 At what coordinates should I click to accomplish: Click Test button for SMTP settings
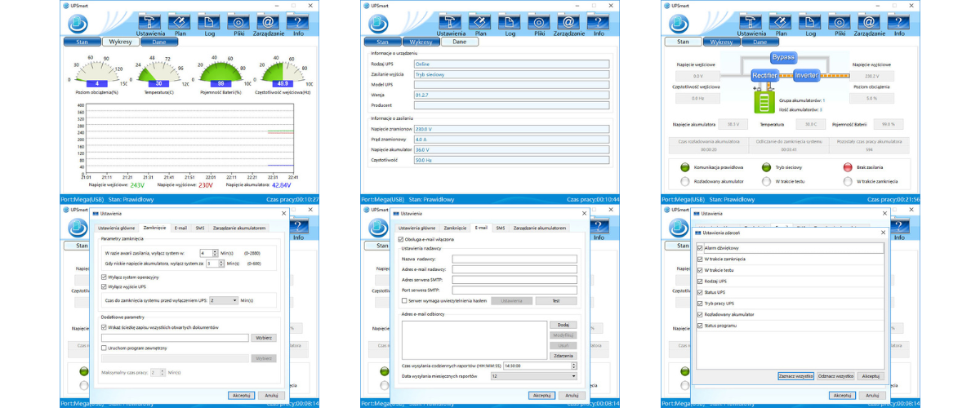[555, 300]
